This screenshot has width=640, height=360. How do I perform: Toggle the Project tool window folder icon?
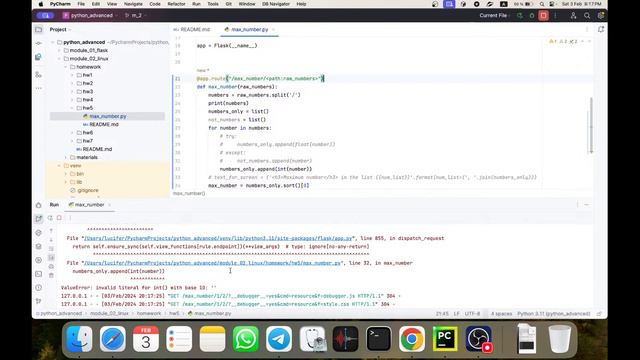pos(38,29)
